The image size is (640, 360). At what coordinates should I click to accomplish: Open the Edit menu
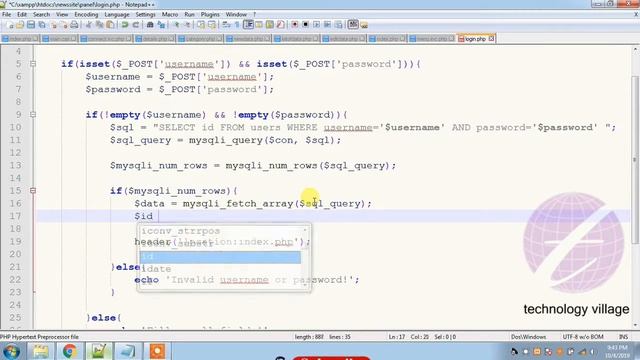tap(22, 14)
